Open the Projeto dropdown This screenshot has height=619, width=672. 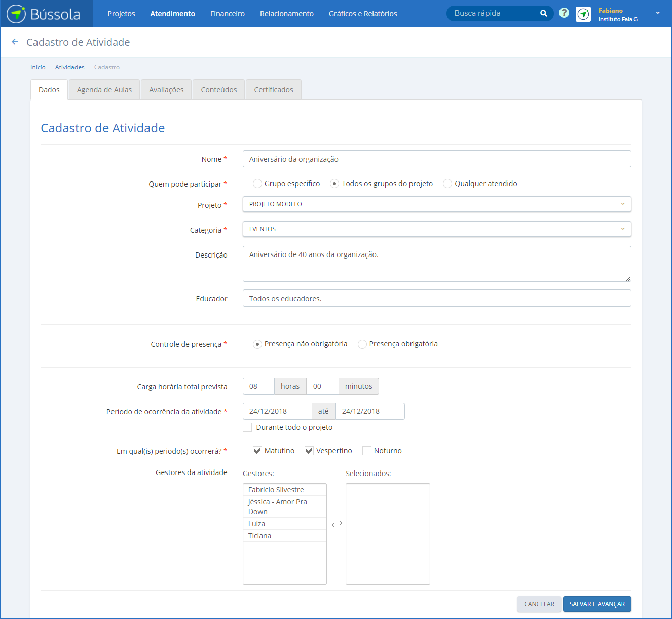point(436,204)
